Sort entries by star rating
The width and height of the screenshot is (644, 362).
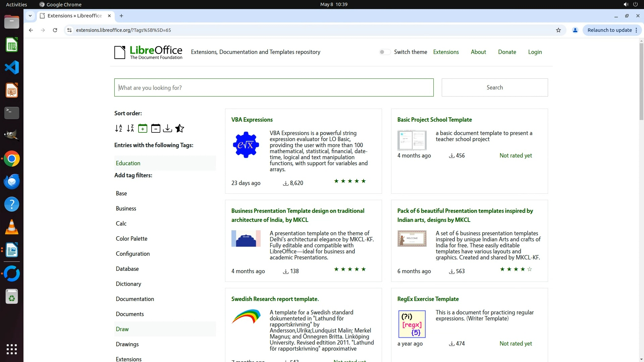tap(179, 128)
